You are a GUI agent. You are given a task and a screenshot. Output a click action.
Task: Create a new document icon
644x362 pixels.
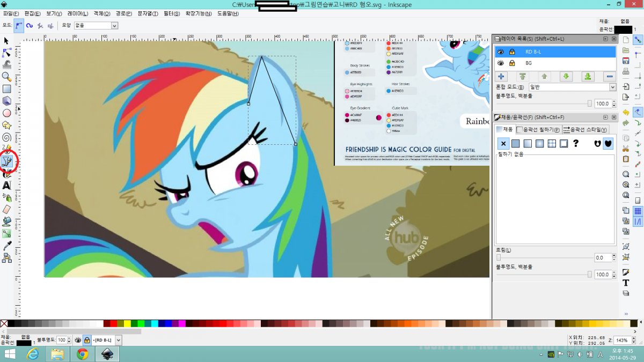[626, 40]
